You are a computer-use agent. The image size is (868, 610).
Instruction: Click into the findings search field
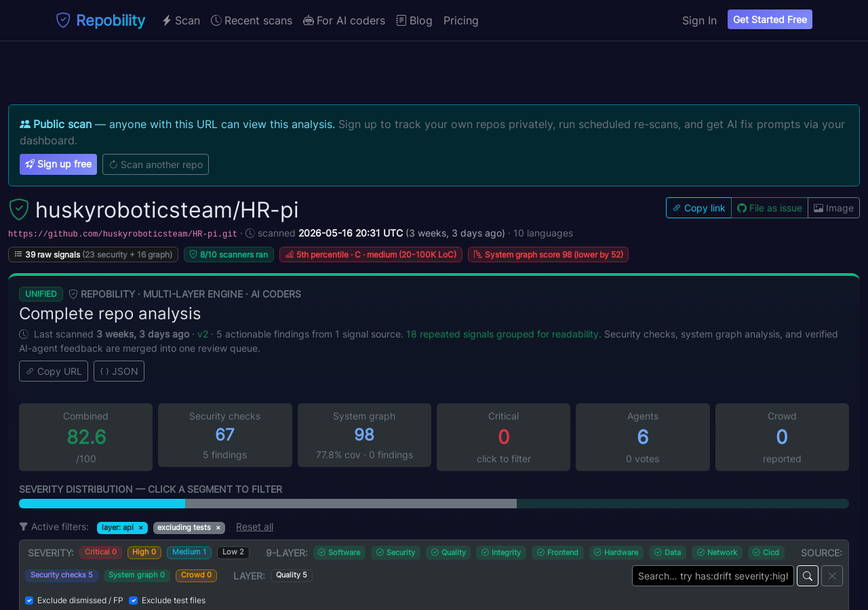pos(713,575)
